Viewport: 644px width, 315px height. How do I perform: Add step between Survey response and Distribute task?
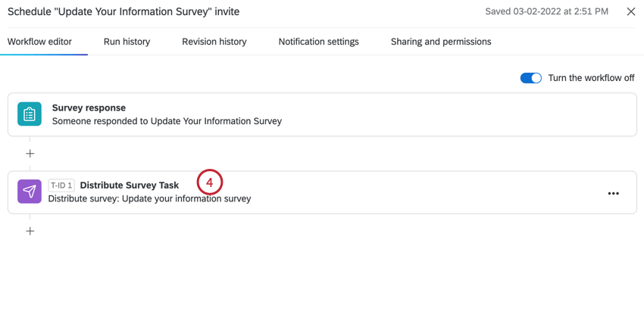[x=30, y=154]
